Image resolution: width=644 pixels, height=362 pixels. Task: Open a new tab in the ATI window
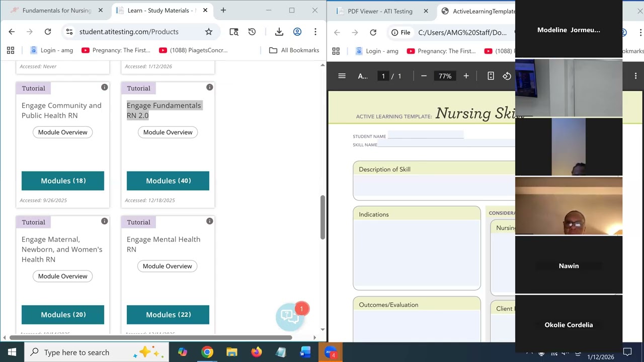pyautogui.click(x=223, y=10)
